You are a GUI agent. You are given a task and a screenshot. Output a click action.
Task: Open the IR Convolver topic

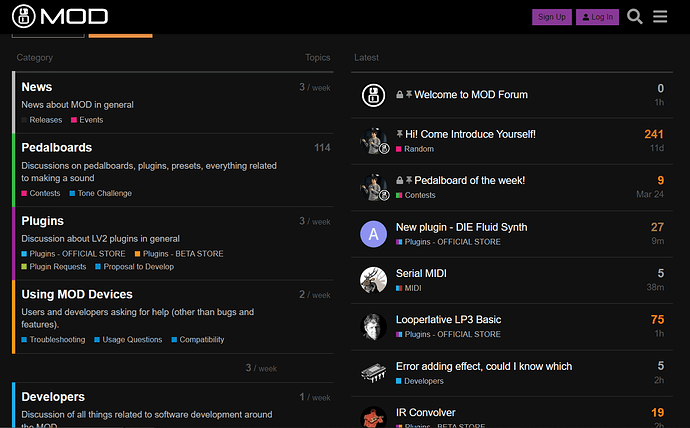[x=426, y=413]
